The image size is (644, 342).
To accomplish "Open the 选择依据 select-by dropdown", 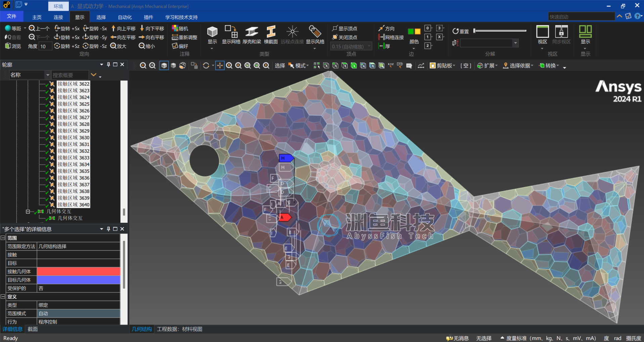I will 518,66.
